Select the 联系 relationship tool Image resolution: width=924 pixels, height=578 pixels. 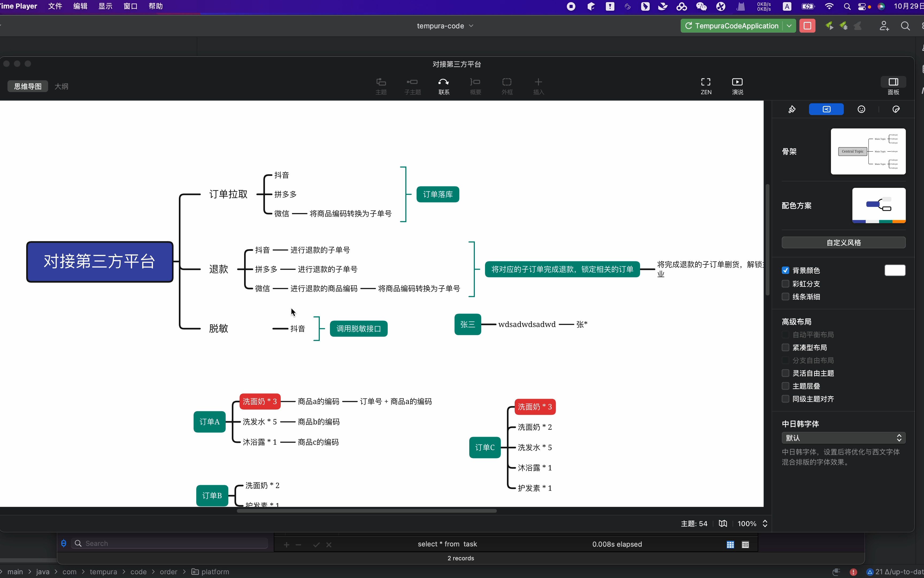coord(444,86)
